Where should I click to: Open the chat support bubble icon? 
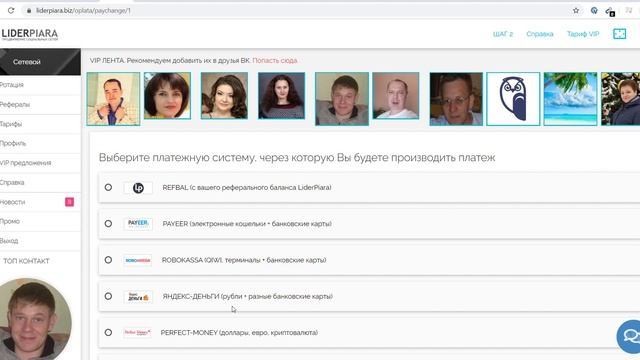pyautogui.click(x=629, y=337)
